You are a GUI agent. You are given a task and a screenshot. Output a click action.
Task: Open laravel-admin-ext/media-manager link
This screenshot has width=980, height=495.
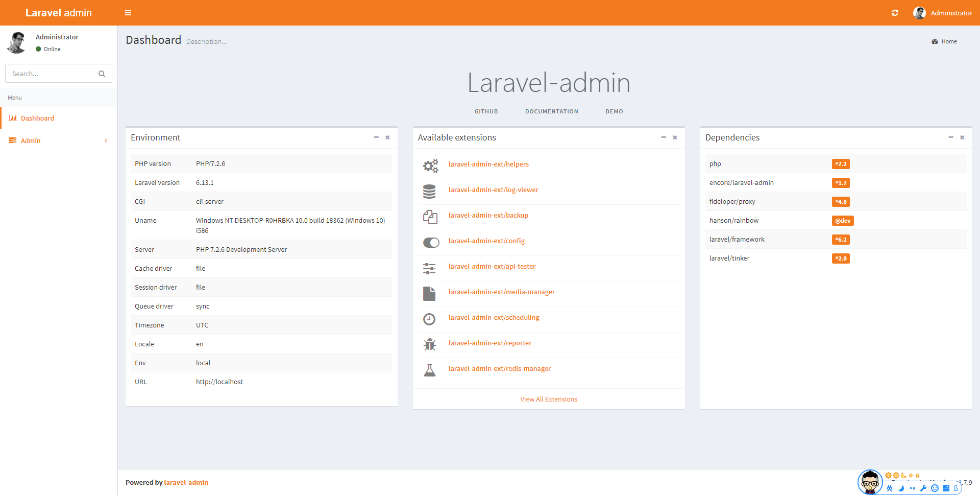501,292
